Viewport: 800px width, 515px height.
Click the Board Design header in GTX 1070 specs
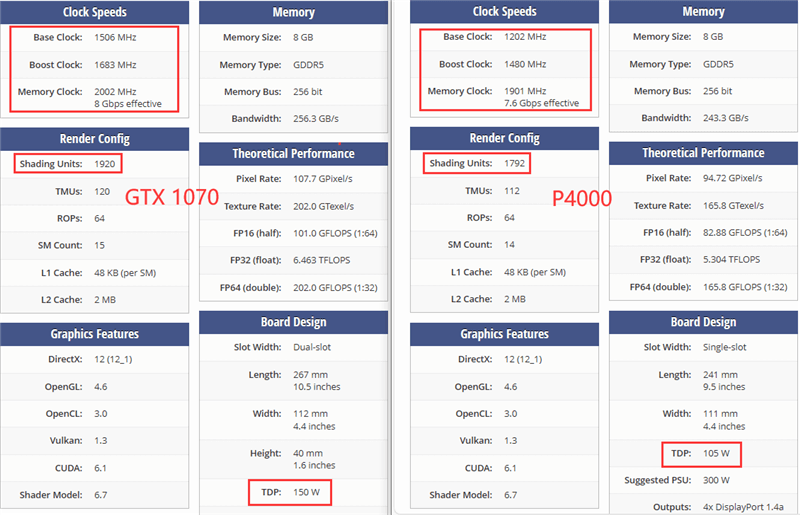[293, 322]
